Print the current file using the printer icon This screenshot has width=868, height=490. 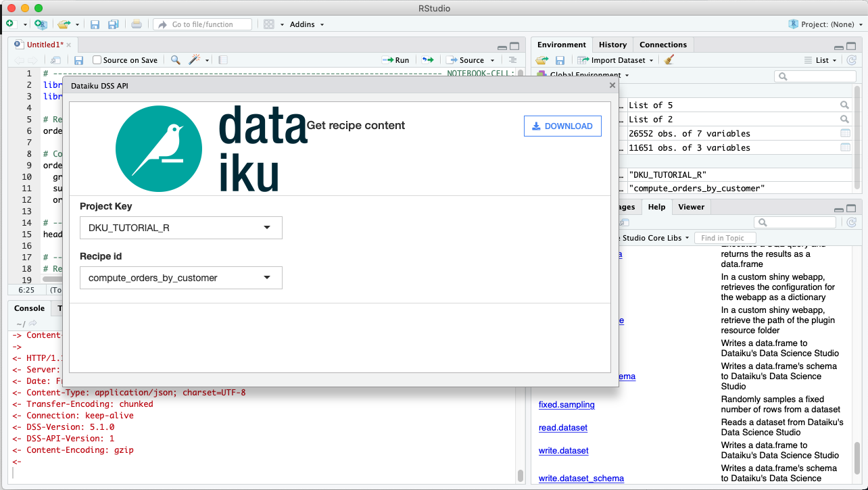click(137, 24)
